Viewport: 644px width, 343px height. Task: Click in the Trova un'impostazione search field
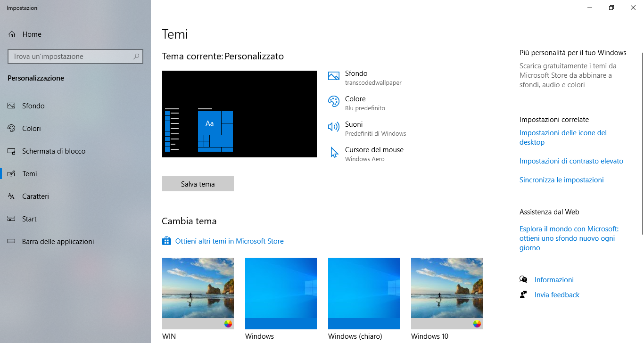click(x=75, y=57)
